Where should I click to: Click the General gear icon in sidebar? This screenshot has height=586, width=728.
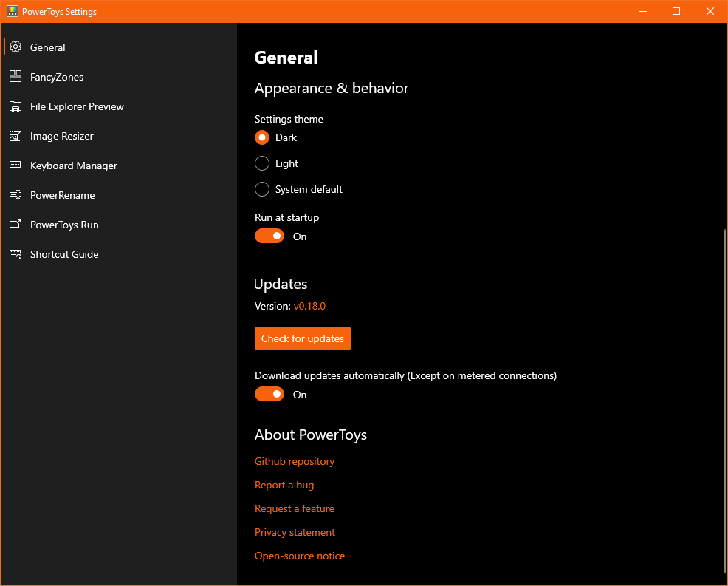[16, 47]
